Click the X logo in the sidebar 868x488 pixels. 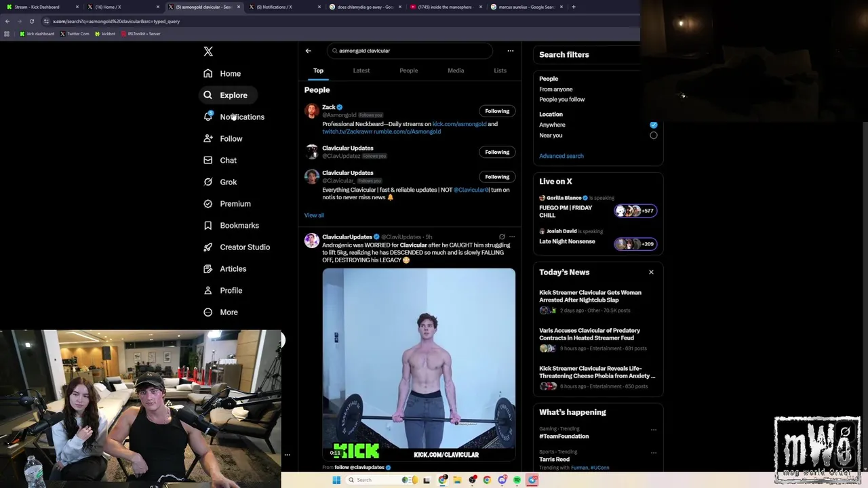(208, 52)
